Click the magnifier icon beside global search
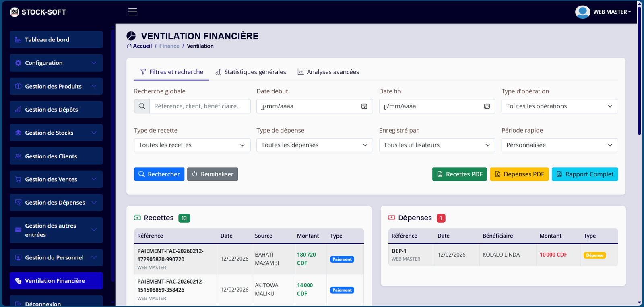644x307 pixels. (142, 106)
